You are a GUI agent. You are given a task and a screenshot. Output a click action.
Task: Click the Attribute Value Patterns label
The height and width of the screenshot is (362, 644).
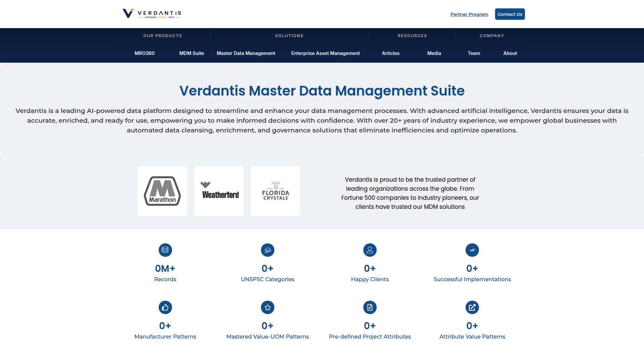[x=472, y=337]
